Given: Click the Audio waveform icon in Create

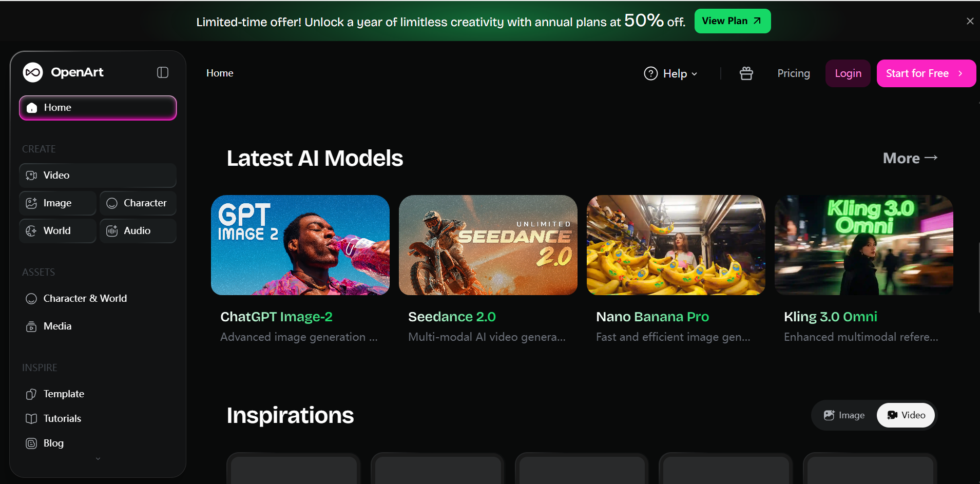Looking at the screenshot, I should click(x=112, y=231).
